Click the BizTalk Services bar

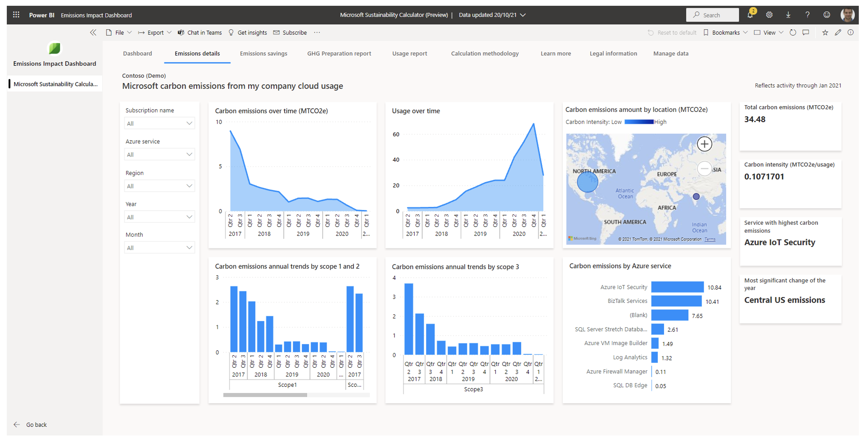point(676,301)
